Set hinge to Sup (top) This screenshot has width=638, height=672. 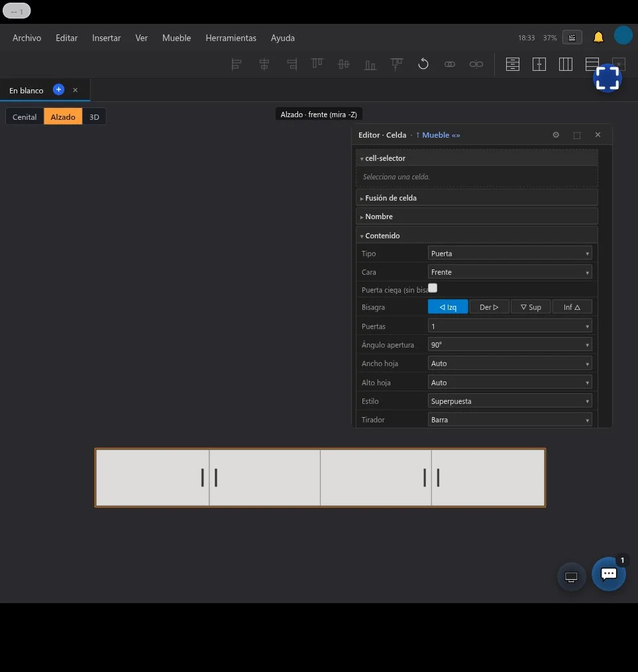click(x=531, y=307)
